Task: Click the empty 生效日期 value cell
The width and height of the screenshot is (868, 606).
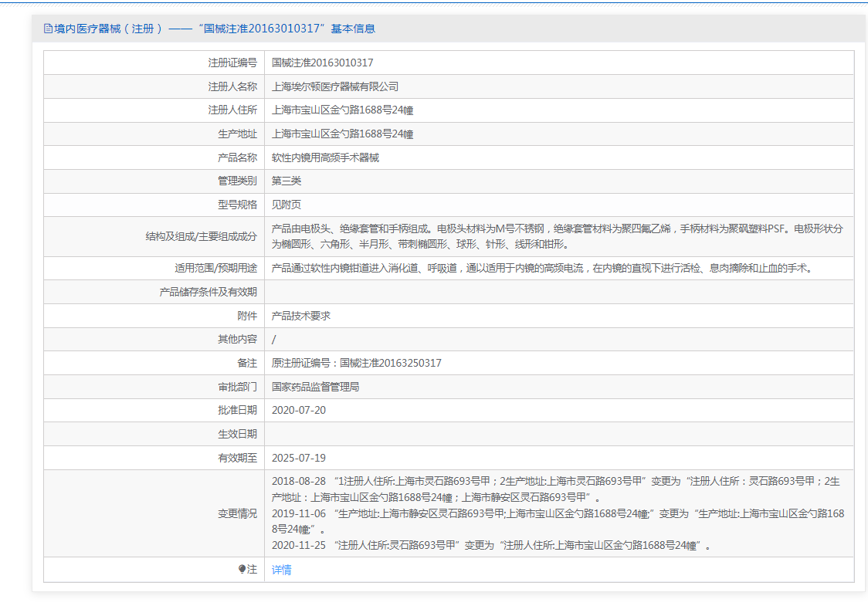Action: pos(559,434)
